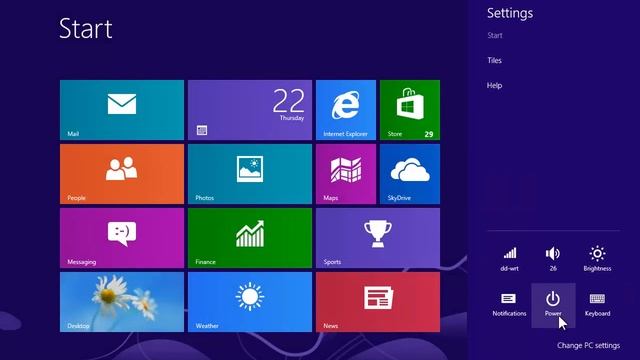640x360 pixels.
Task: Open the Weather tile
Action: coord(250,302)
